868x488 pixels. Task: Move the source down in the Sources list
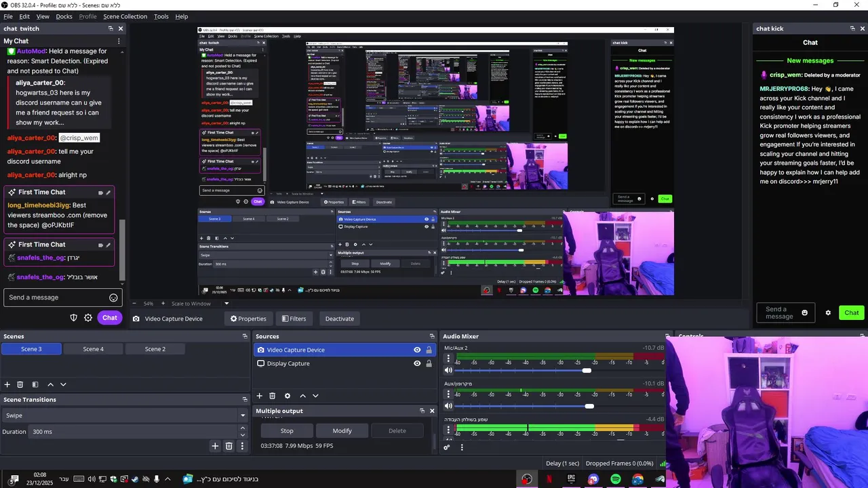pos(315,396)
